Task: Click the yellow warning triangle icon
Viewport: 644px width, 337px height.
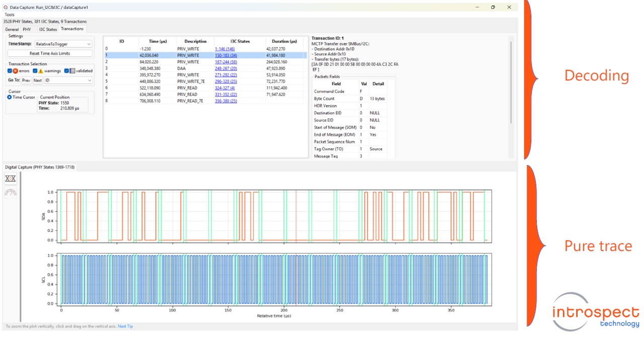Action: point(41,71)
